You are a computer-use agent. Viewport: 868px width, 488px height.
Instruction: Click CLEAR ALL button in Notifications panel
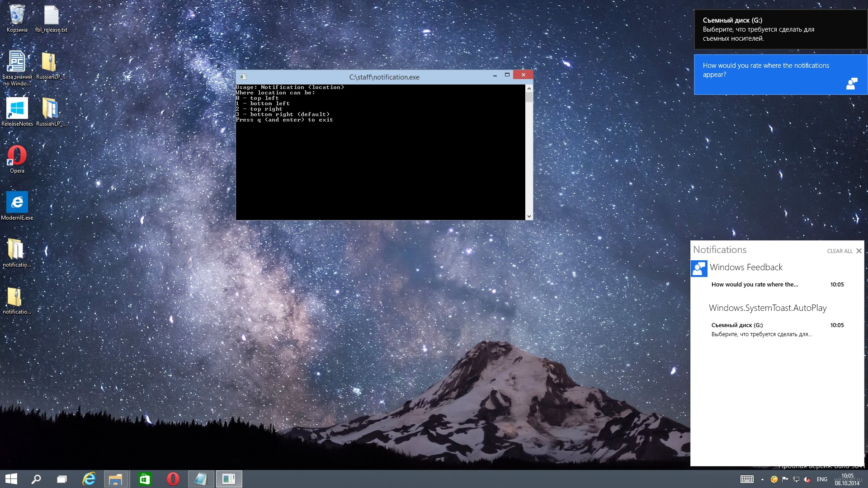[x=839, y=250]
